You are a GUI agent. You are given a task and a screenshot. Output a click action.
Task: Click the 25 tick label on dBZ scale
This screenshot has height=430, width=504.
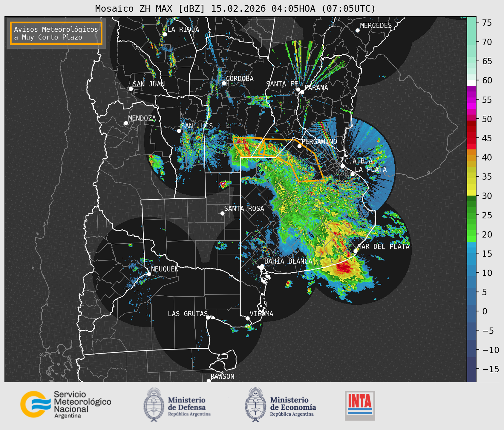point(487,215)
